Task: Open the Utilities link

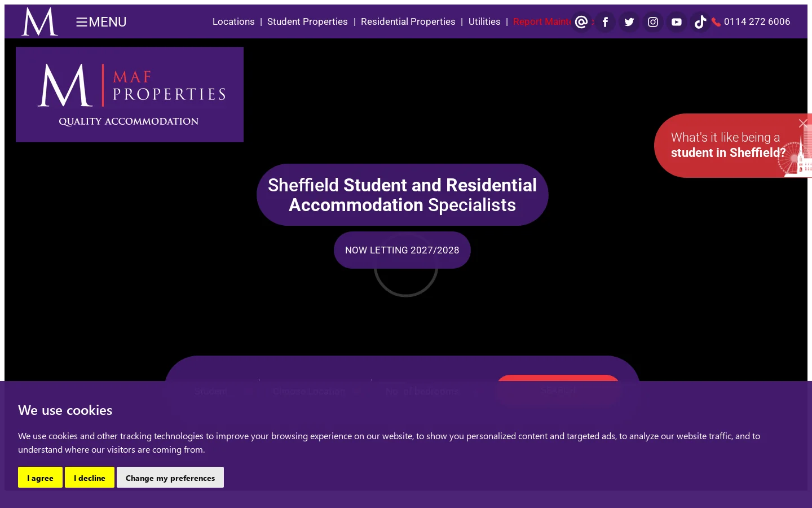Action: pyautogui.click(x=484, y=21)
